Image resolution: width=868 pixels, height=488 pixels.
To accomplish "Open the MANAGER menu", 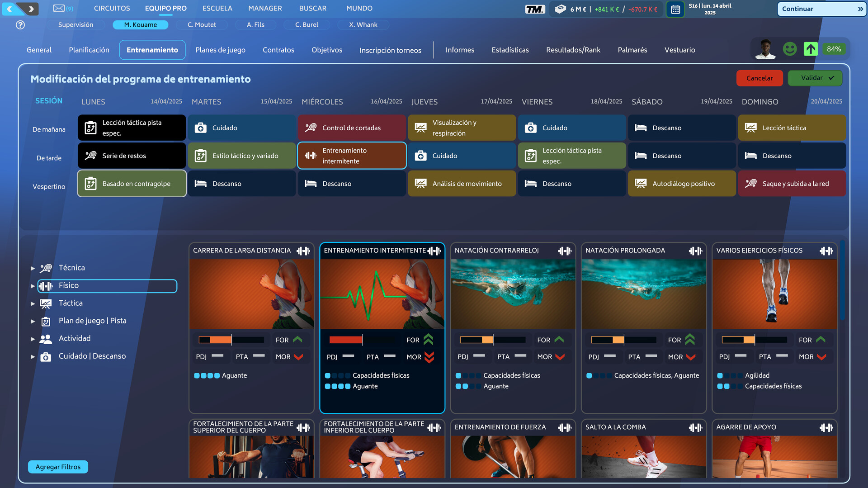I will tap(265, 8).
